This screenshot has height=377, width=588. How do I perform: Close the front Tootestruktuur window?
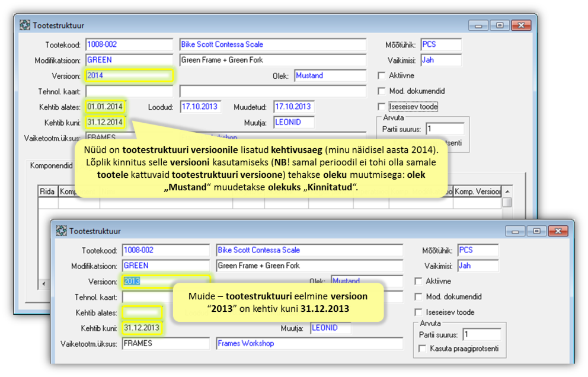click(x=558, y=231)
